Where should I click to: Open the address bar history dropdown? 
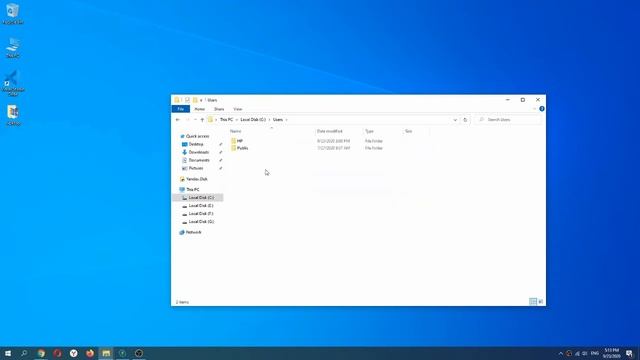[455, 120]
